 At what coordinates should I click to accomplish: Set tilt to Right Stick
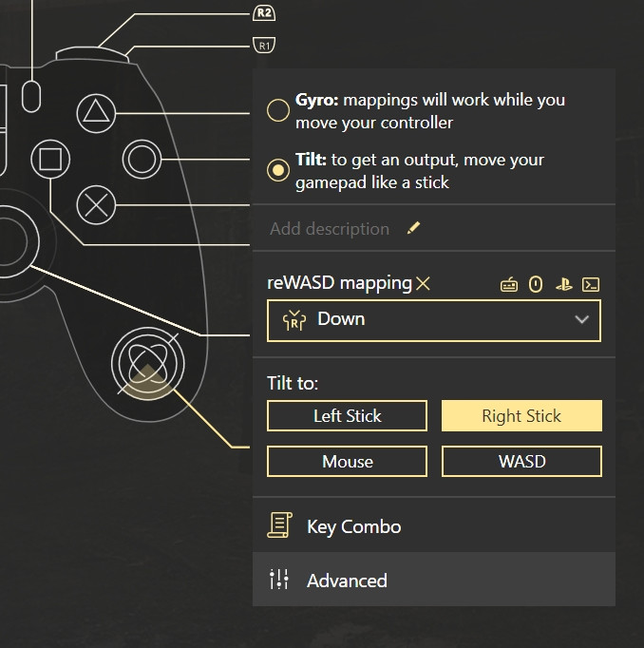(x=521, y=416)
